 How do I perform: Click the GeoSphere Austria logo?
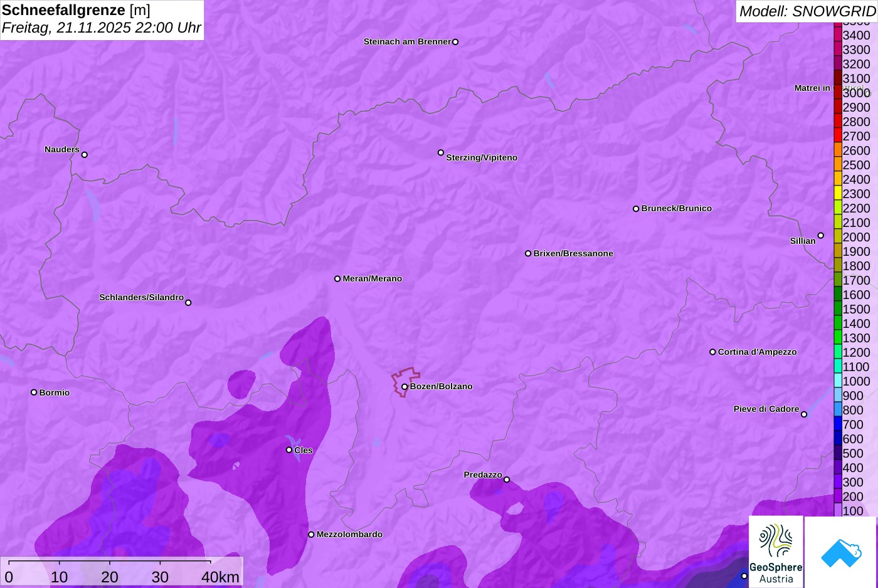(776, 552)
